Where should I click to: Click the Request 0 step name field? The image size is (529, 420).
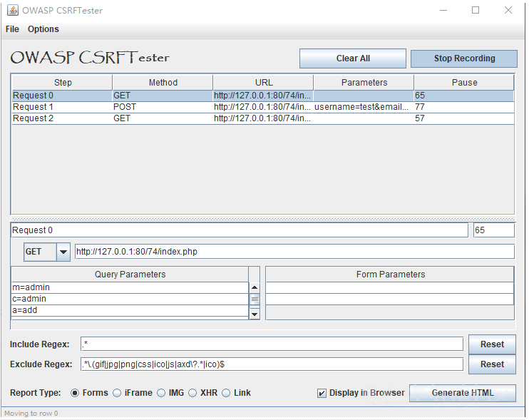(x=240, y=230)
